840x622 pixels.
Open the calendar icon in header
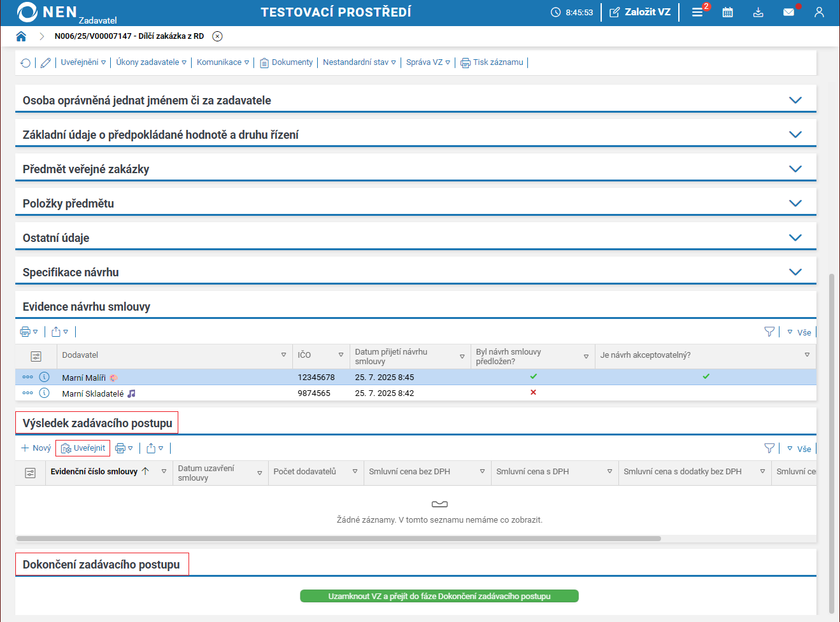(727, 12)
